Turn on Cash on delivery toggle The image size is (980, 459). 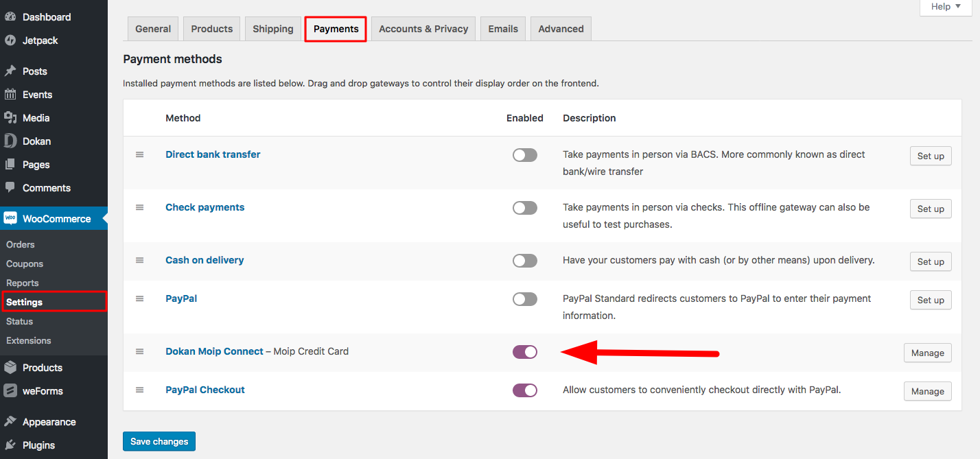coord(525,261)
